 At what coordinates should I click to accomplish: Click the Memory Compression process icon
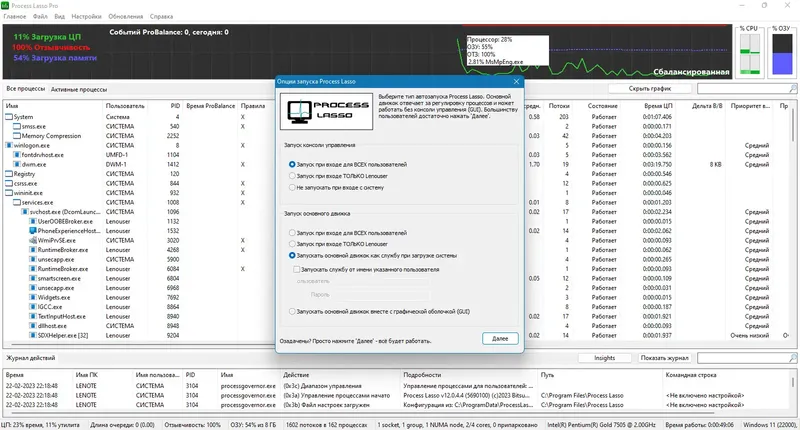click(x=17, y=136)
